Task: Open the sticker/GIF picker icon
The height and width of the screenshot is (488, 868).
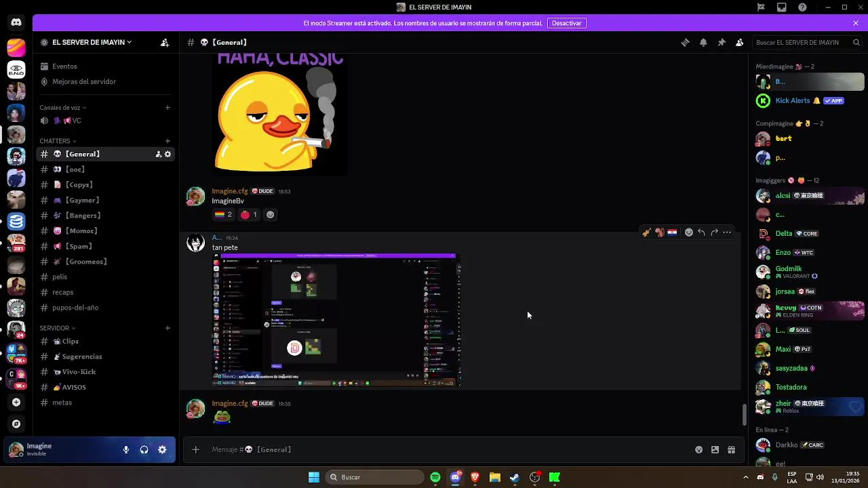Action: point(715,449)
